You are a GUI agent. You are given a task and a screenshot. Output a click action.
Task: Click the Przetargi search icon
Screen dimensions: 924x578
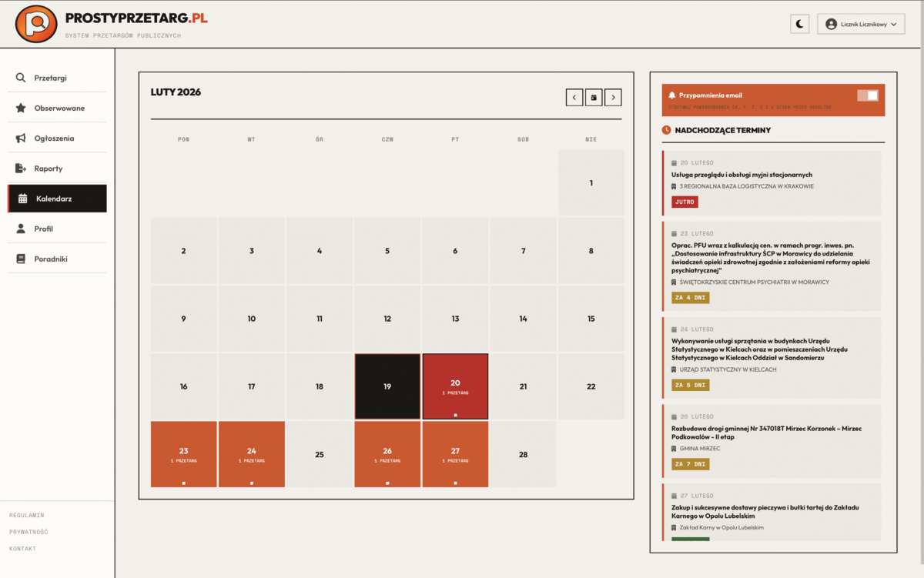(21, 78)
